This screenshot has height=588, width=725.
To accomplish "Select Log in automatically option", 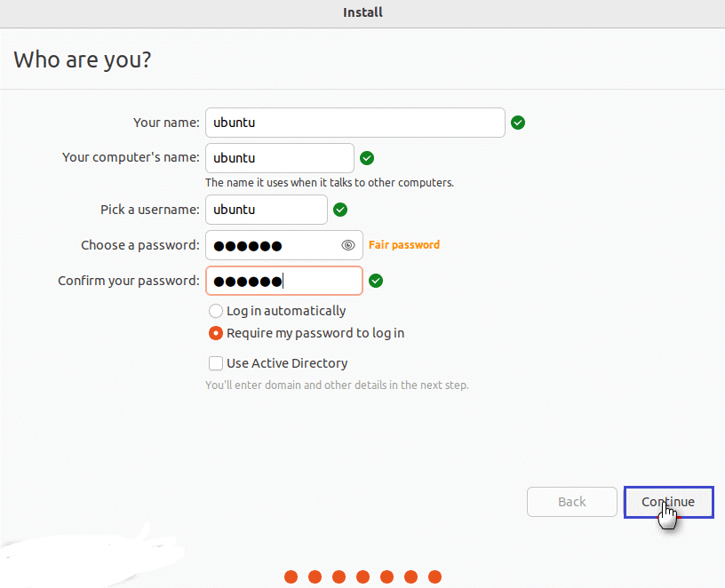I will (216, 311).
